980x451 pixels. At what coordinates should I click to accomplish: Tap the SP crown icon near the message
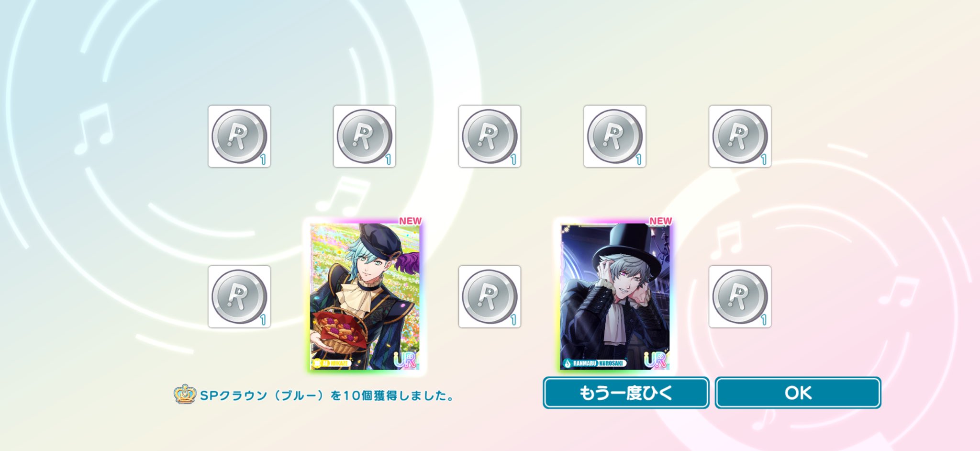tap(185, 395)
